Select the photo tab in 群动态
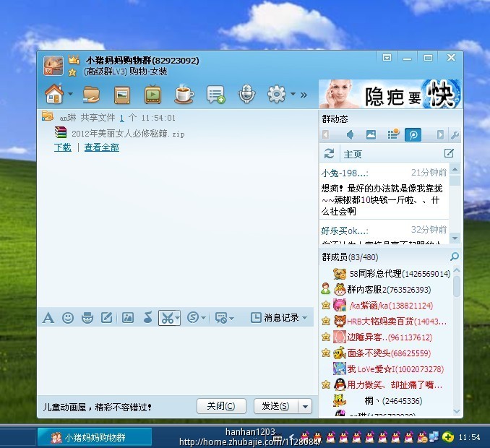490x448 pixels. click(x=371, y=135)
